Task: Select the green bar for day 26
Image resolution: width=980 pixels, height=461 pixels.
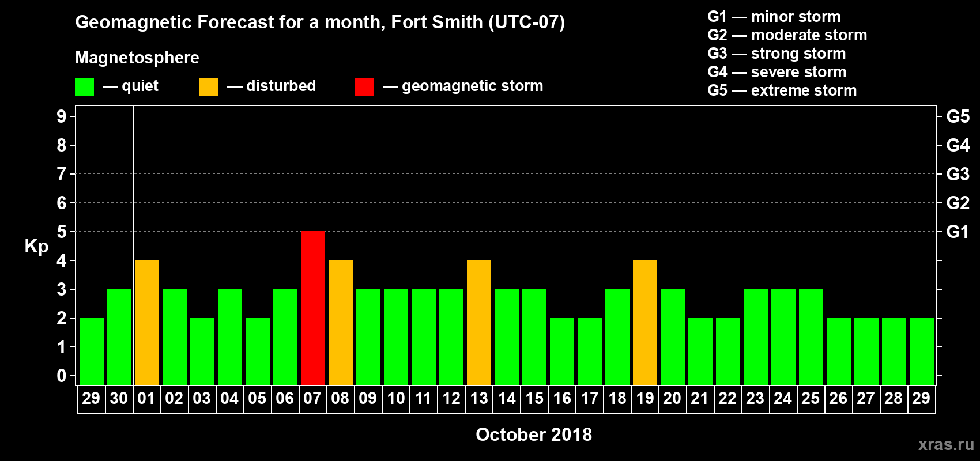Action: tap(839, 352)
